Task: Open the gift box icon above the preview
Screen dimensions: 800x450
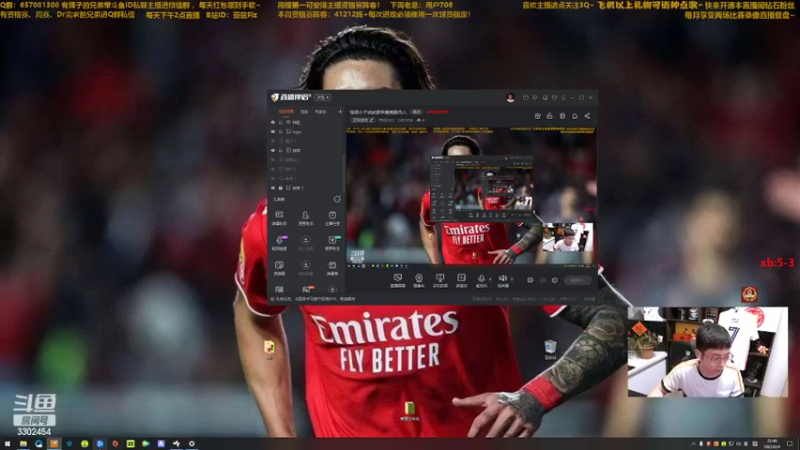Action: pyautogui.click(x=538, y=116)
